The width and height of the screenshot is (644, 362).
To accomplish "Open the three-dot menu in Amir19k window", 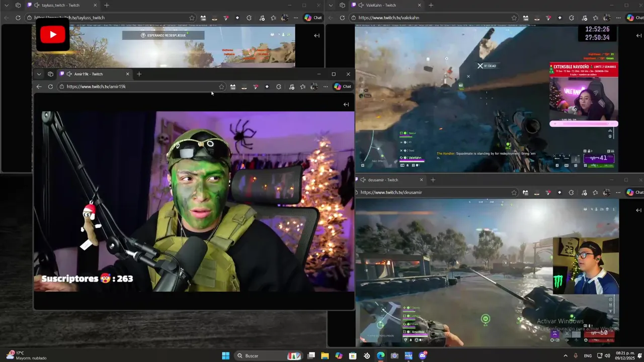I will pyautogui.click(x=326, y=86).
